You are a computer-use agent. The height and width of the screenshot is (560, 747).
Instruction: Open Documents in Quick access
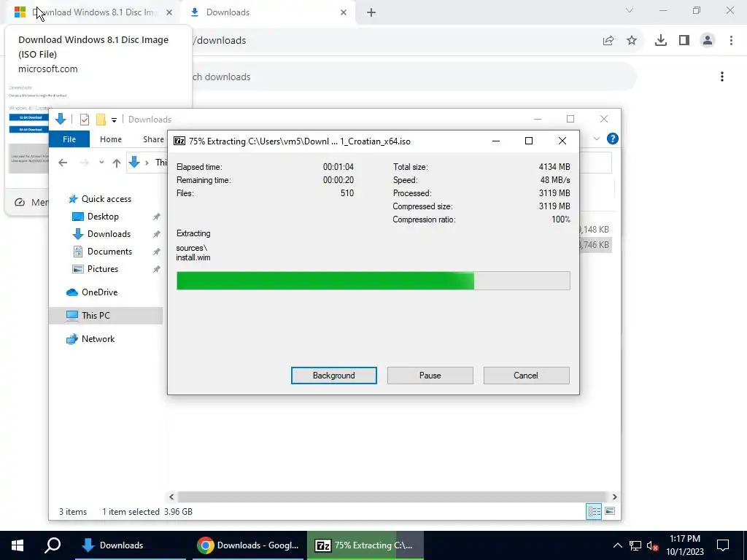(109, 252)
